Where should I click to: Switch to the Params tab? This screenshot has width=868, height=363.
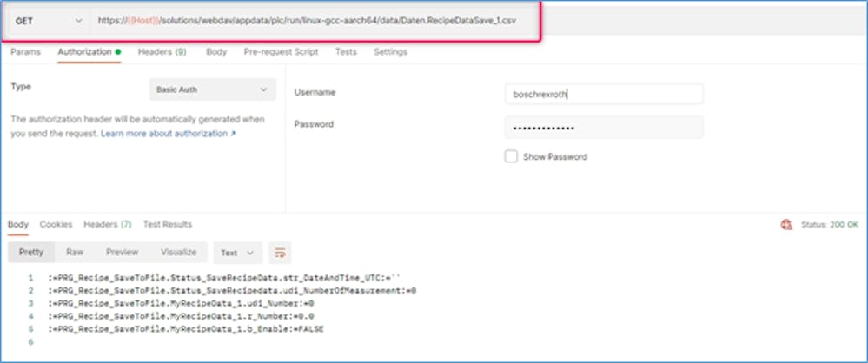[x=25, y=52]
